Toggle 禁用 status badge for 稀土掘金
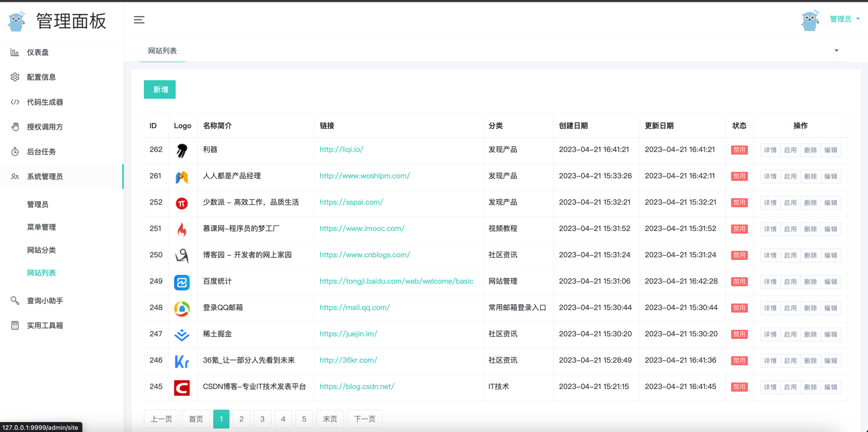 pyautogui.click(x=739, y=334)
